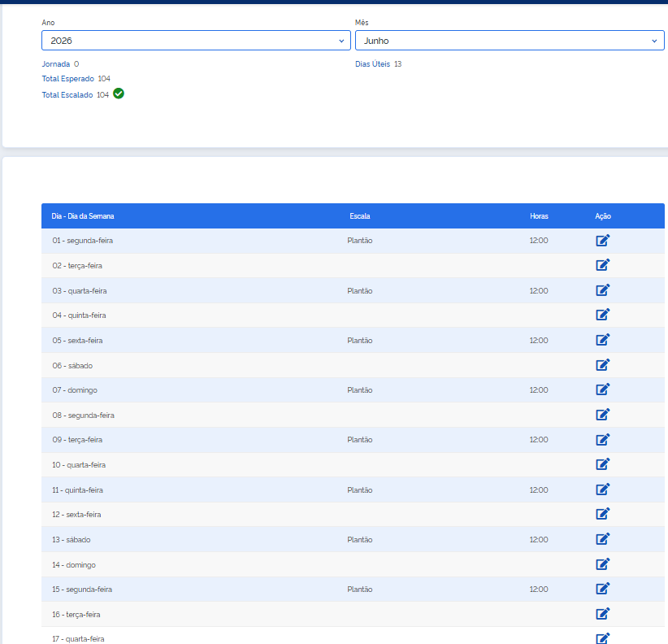Click the Dia - Dia da Semana header
Viewport: 668px width, 644px height.
[83, 216]
